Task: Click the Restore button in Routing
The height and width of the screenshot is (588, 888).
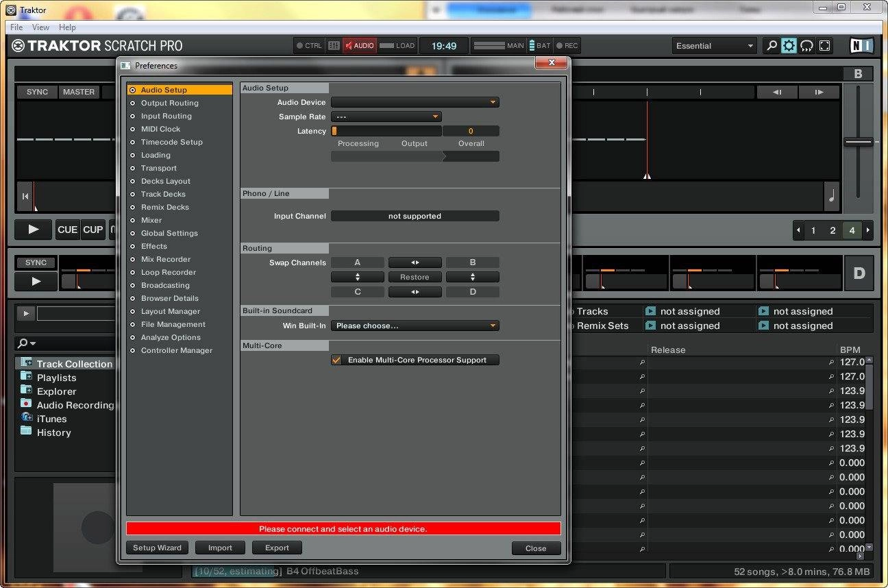Action: point(415,277)
